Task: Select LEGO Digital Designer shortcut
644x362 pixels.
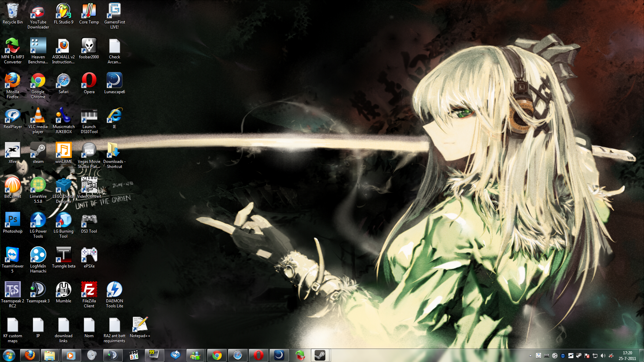Action: (64, 191)
